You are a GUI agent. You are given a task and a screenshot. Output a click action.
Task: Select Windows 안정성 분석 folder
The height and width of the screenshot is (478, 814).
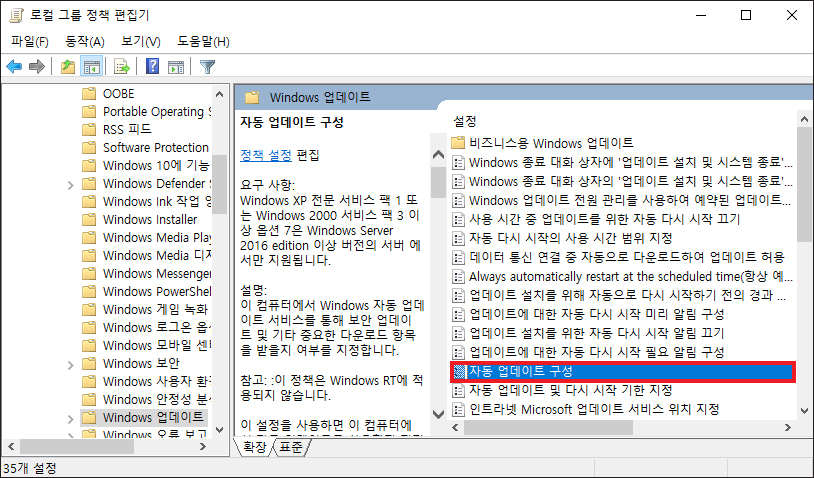tap(157, 399)
